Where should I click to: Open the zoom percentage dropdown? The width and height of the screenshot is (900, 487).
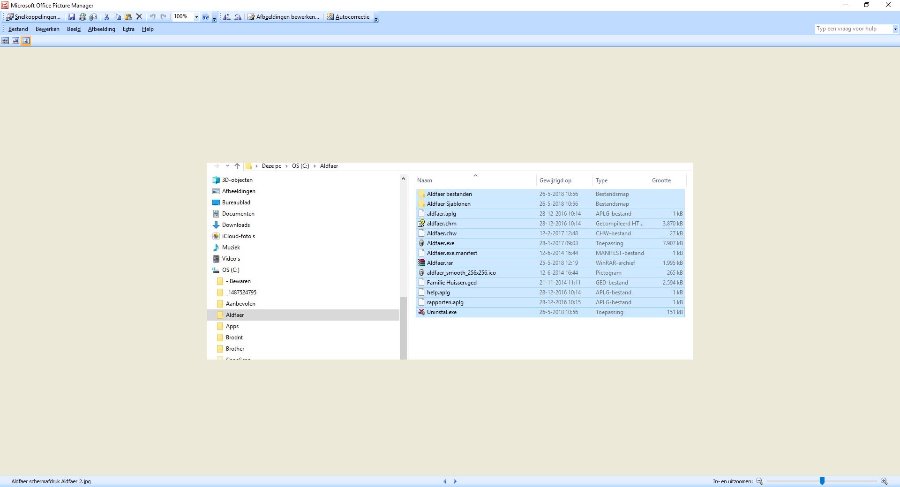pos(195,17)
